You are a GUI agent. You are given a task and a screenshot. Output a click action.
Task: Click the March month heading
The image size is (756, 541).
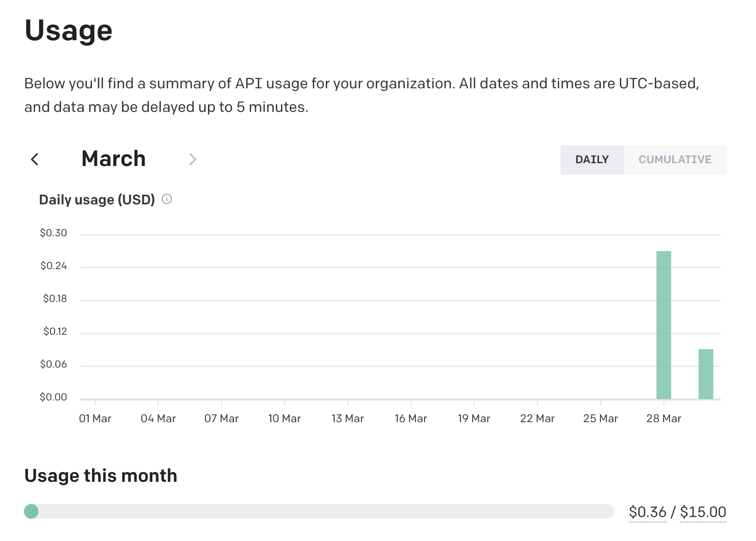(x=114, y=159)
